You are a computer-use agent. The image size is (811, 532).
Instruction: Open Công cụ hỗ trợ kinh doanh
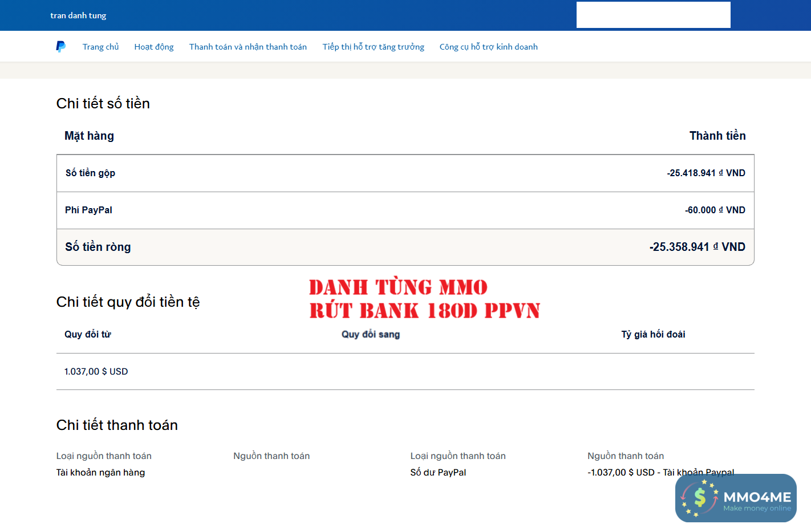(489, 47)
